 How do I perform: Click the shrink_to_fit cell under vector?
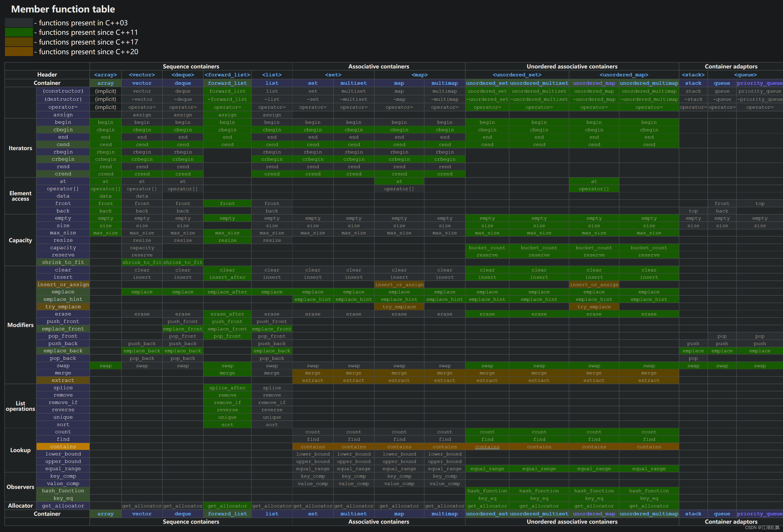click(x=142, y=263)
